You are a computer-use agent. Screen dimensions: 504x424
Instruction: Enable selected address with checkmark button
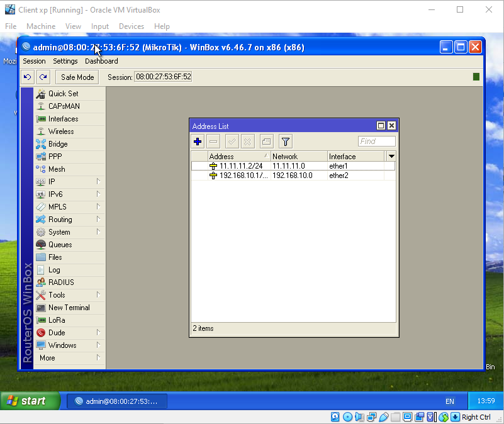[x=232, y=142]
